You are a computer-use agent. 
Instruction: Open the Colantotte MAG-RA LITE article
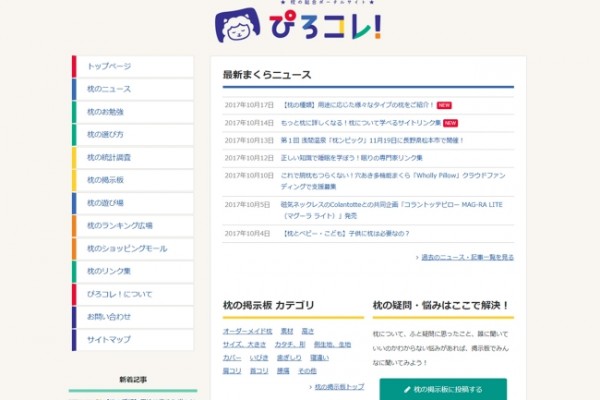[x=391, y=210]
